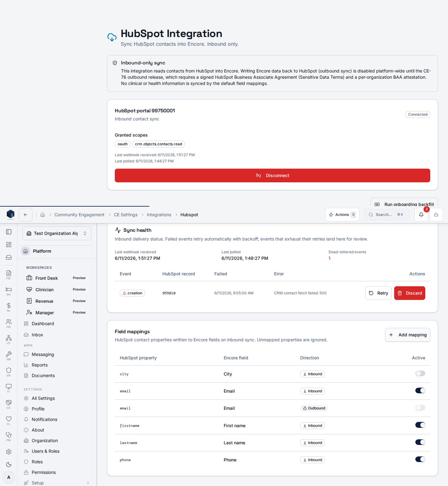The height and width of the screenshot is (486, 448).
Task: Click the notifications bell icon
Action: (x=421, y=215)
